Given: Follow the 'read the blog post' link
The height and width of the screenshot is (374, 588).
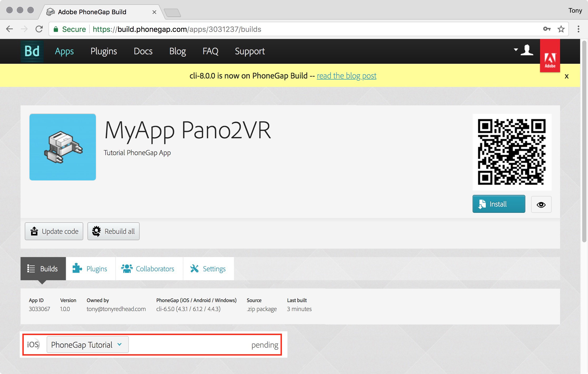Looking at the screenshot, I should (346, 76).
